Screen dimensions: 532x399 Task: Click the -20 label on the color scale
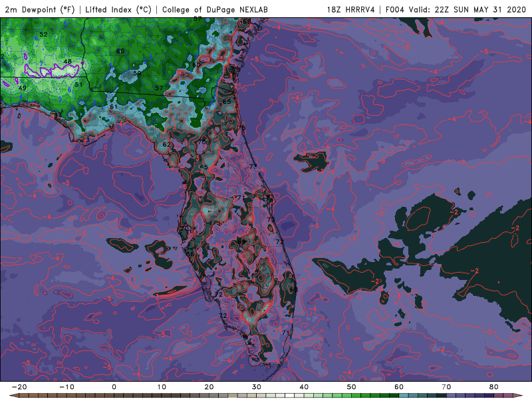point(19,387)
